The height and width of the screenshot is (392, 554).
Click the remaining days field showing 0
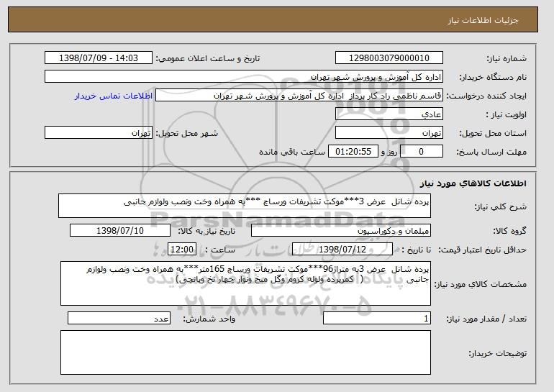click(x=421, y=152)
